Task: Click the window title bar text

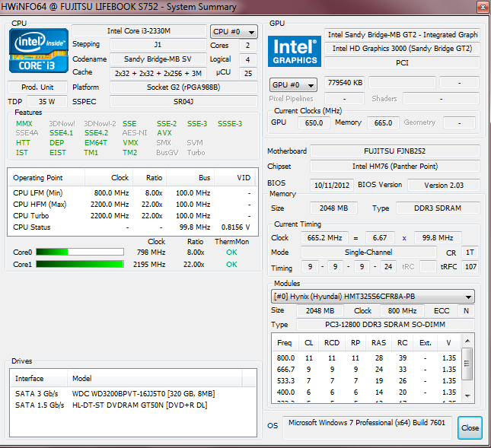Action: (119, 7)
